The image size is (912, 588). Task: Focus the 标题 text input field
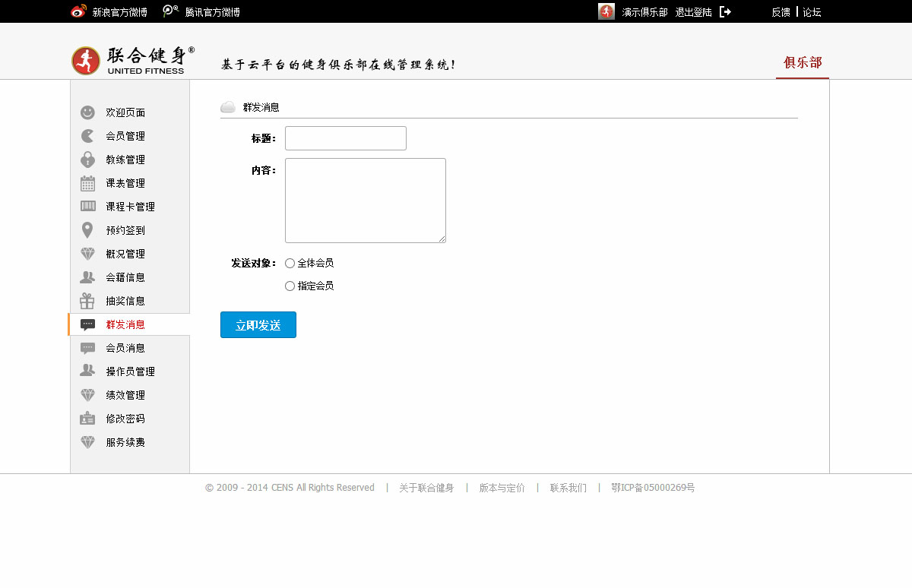(346, 138)
